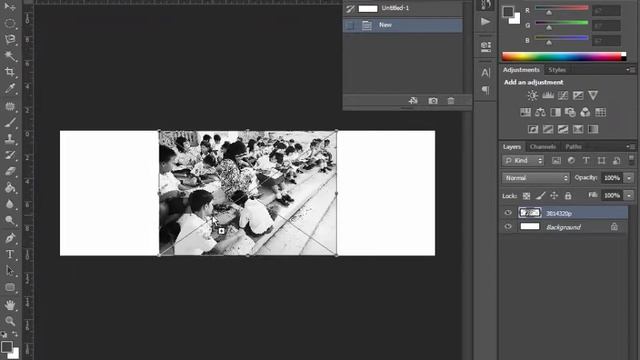Add Selective Color adjustment

tap(578, 129)
